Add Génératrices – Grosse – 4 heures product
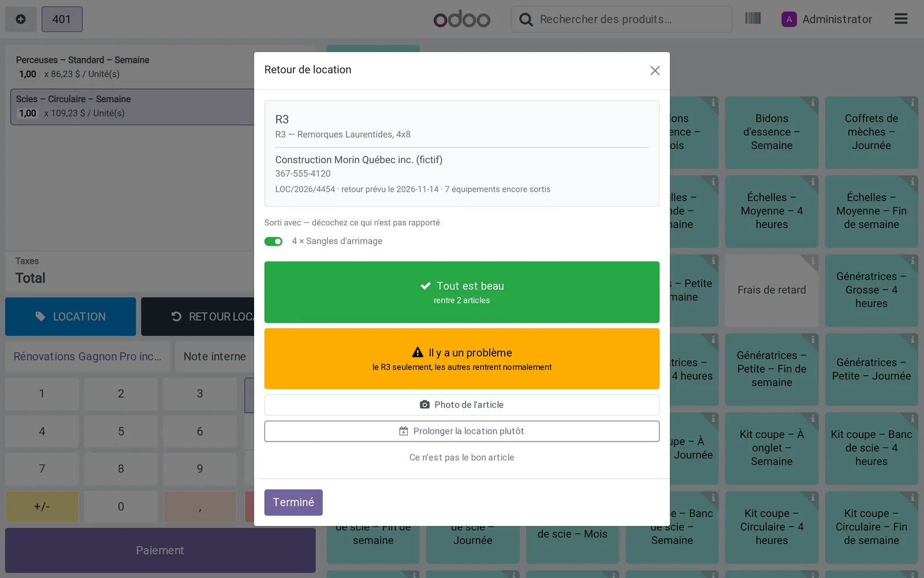924x578 pixels. click(871, 290)
